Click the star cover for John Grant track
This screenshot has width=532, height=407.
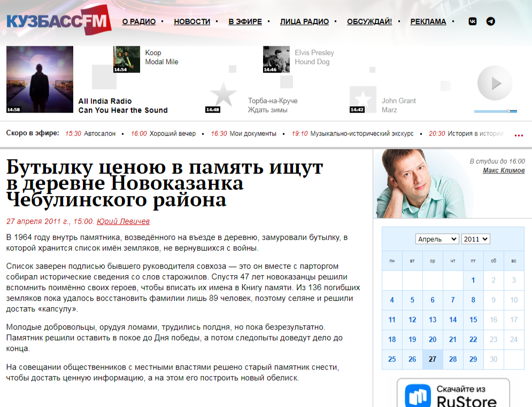pyautogui.click(x=363, y=99)
